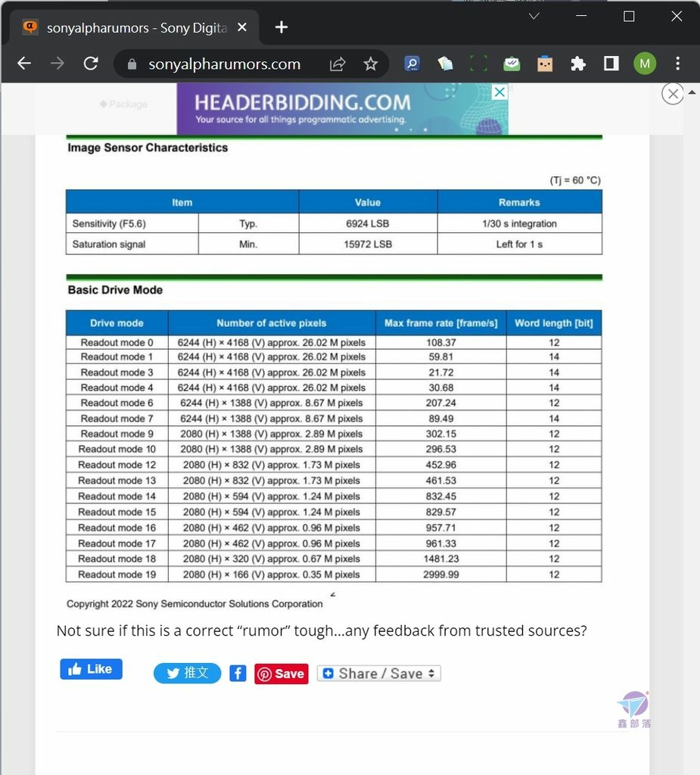Viewport: 700px width, 775px height.
Task: Select the '108.37' frame rate cell
Action: pyautogui.click(x=441, y=343)
